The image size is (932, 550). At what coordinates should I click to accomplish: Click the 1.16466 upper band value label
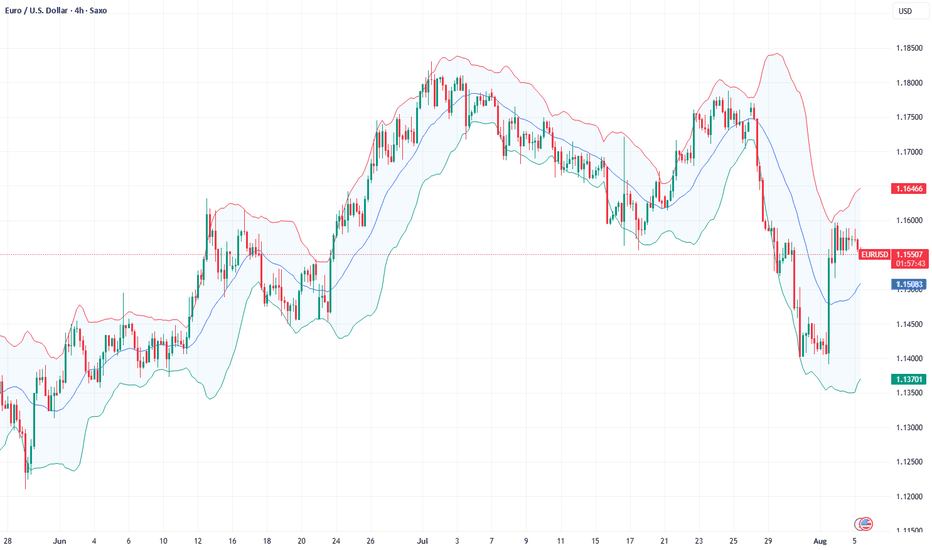pyautogui.click(x=909, y=188)
